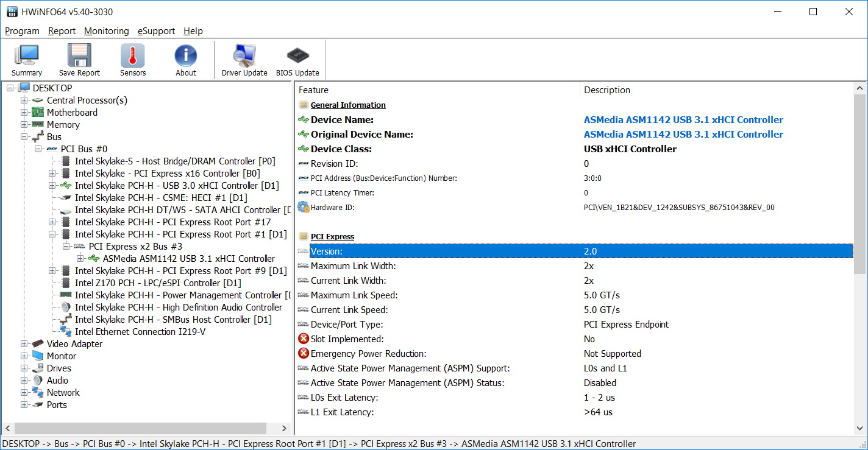Open the Sensors thermometer tool

pyautogui.click(x=133, y=60)
